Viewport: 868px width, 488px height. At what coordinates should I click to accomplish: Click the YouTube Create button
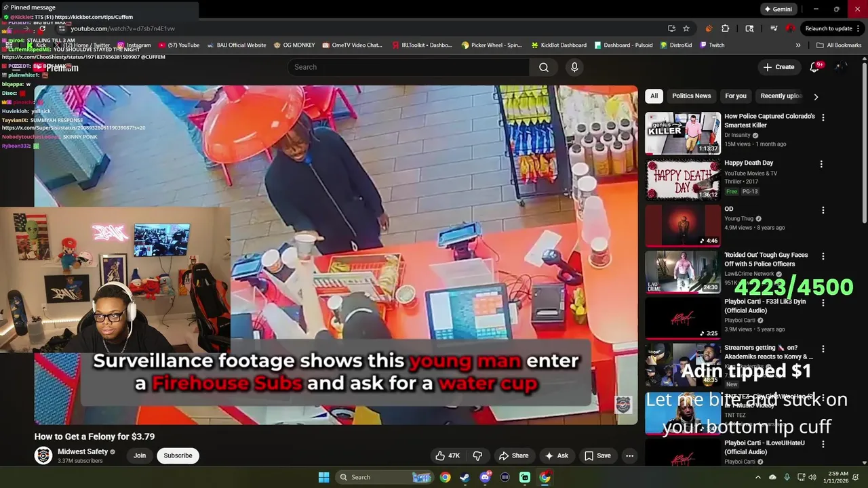pos(778,67)
